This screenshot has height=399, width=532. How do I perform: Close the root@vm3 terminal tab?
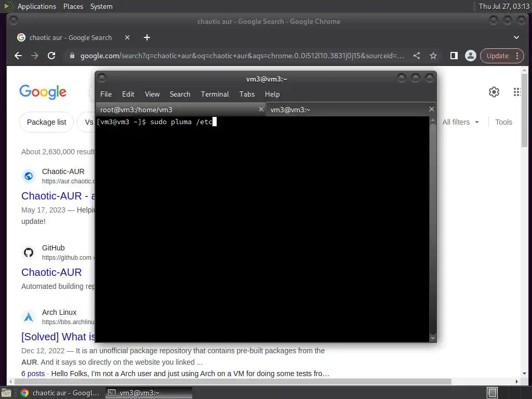tap(261, 109)
